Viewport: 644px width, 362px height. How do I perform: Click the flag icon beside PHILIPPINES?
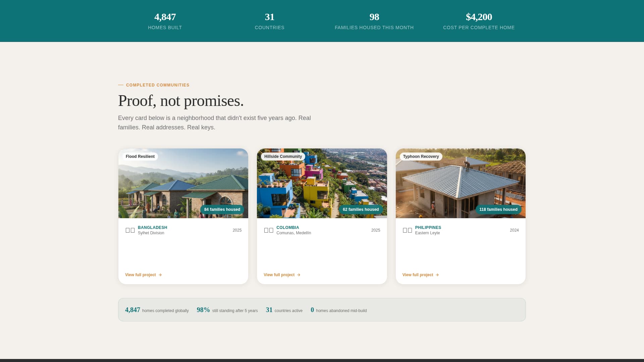[407, 230]
